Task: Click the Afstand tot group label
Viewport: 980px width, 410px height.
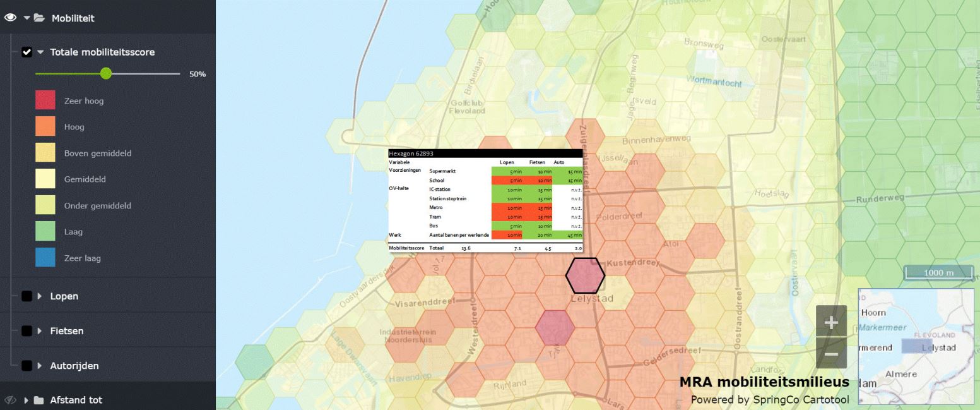Action: (76, 400)
